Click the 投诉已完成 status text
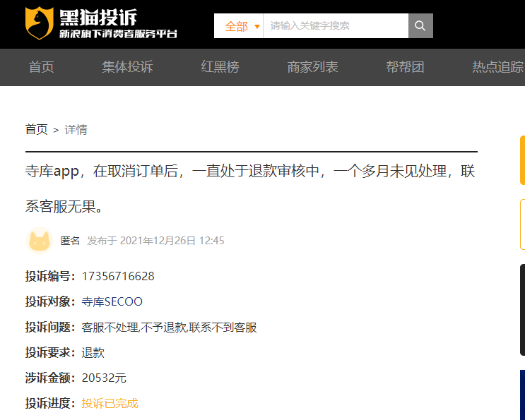 coord(110,403)
